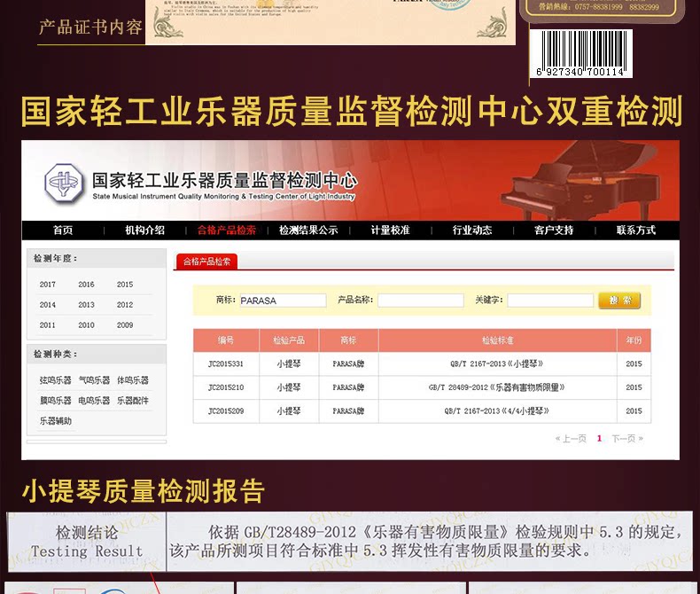Click the 检测结论 Testing Result cell
The image size is (700, 594).
87,542
